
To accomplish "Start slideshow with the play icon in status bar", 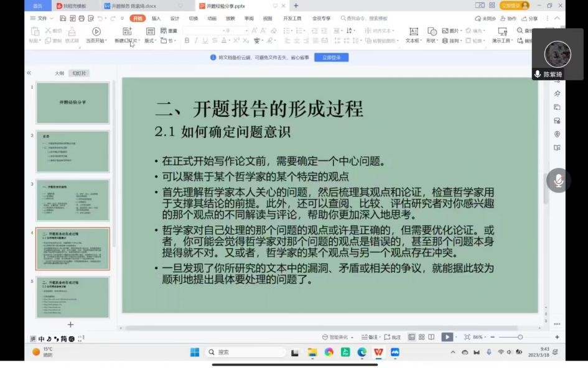I will tap(446, 337).
